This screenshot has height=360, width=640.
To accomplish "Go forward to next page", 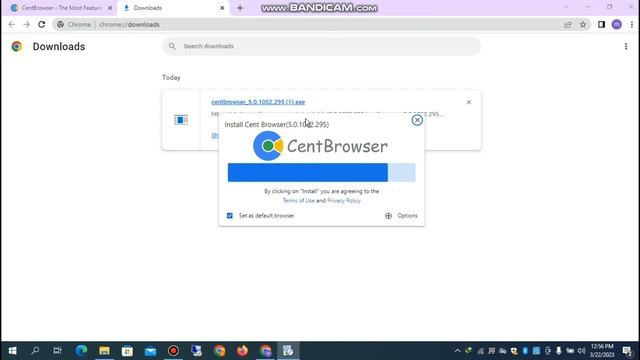I will (x=27, y=24).
